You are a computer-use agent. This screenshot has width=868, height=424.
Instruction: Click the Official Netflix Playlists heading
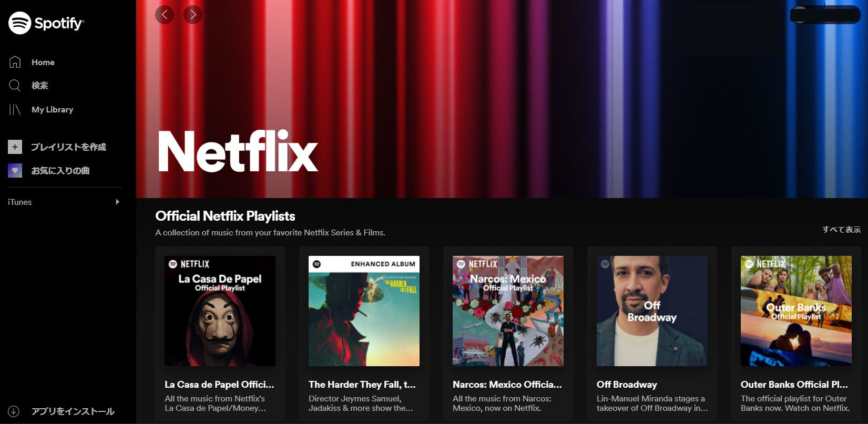point(225,216)
